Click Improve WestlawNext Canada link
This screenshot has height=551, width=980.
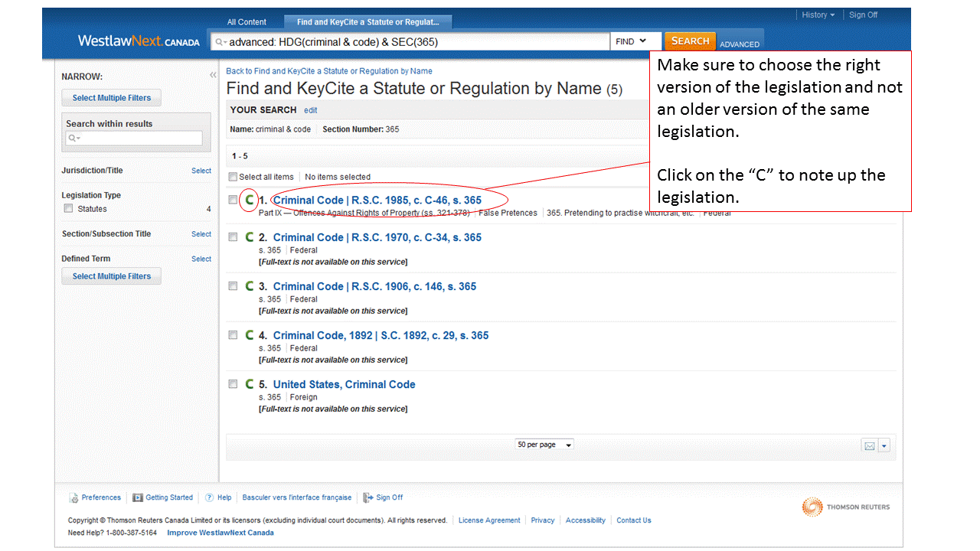[220, 533]
